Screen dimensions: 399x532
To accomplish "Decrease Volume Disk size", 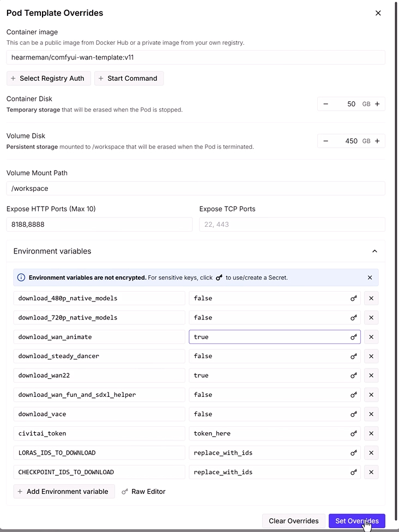I will (326, 141).
